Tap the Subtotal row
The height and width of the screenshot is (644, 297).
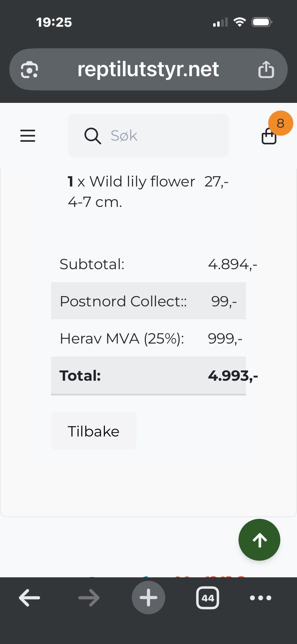click(148, 264)
